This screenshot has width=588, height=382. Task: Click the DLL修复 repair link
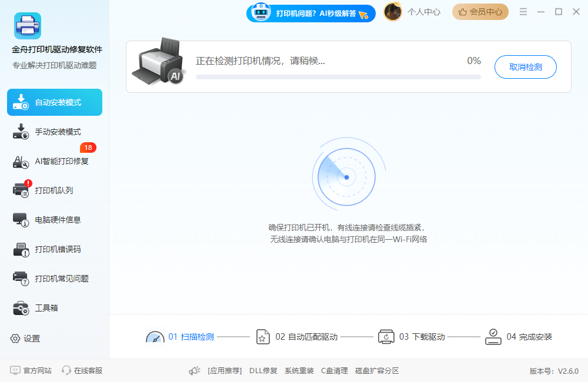click(263, 371)
